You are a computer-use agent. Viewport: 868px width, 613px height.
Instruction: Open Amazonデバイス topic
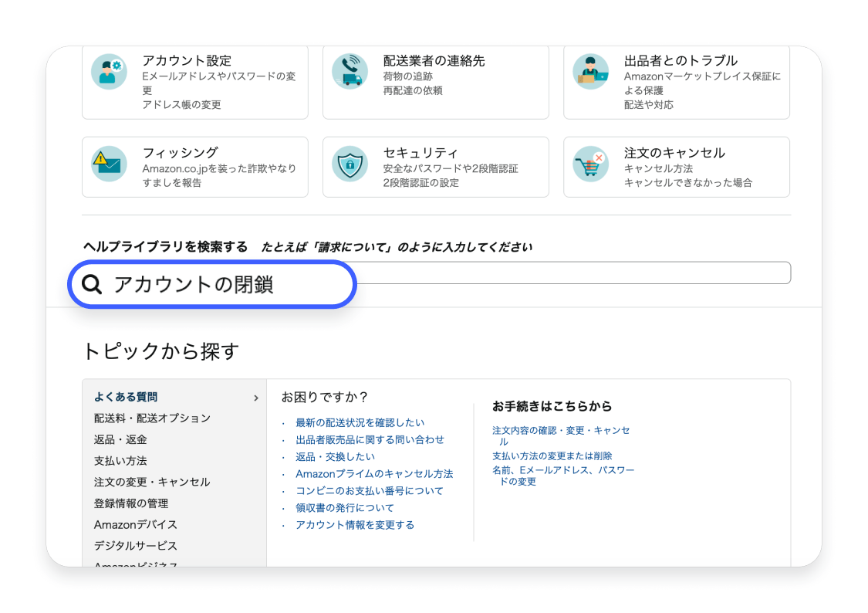coord(136,525)
